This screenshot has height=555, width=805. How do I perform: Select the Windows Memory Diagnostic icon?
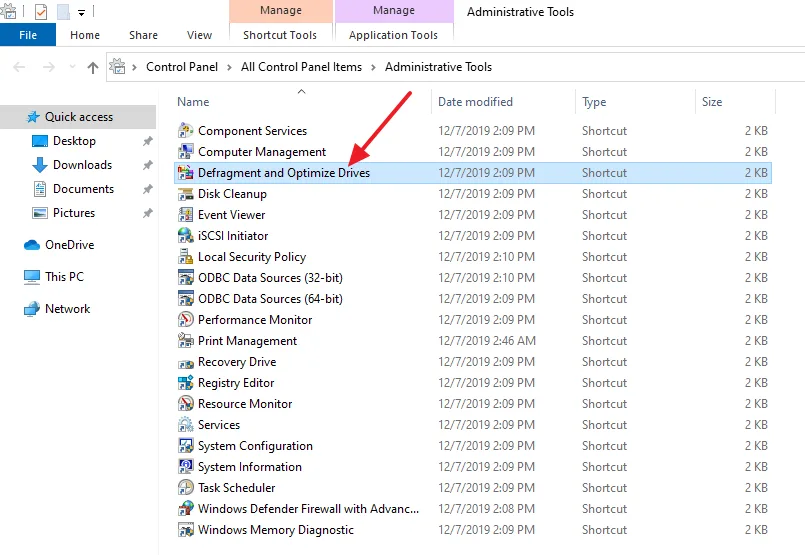tap(185, 530)
